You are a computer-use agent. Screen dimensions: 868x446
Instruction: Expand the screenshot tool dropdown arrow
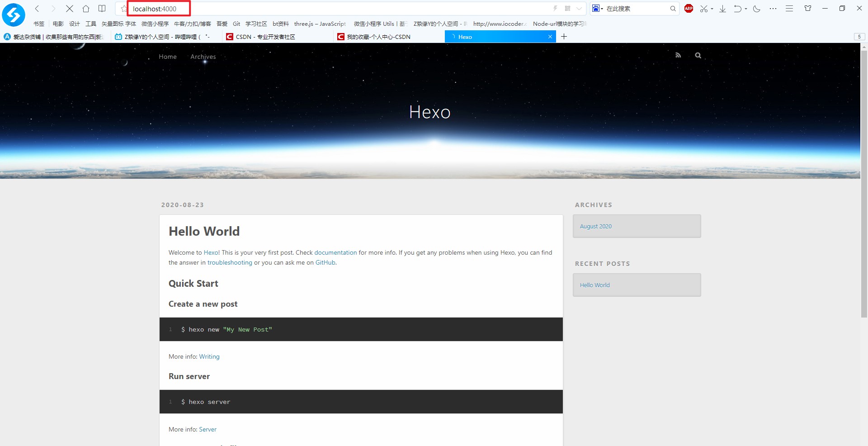[712, 9]
